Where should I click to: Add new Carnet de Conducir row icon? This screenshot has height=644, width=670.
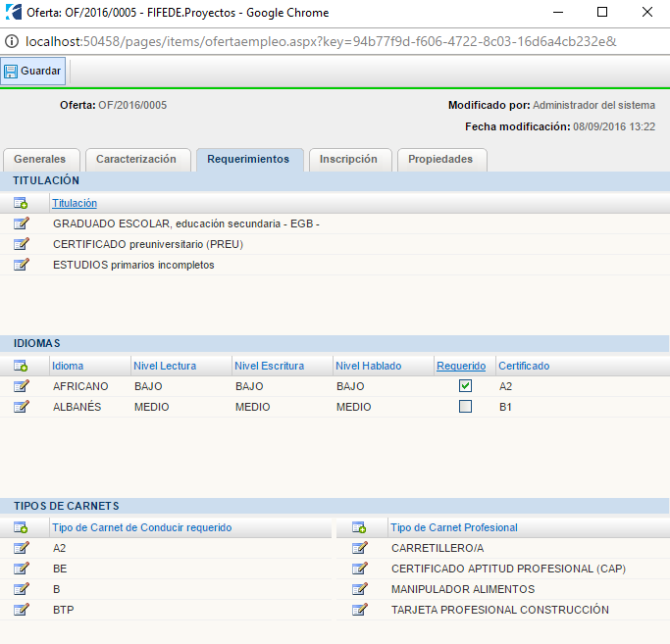tap(21, 527)
